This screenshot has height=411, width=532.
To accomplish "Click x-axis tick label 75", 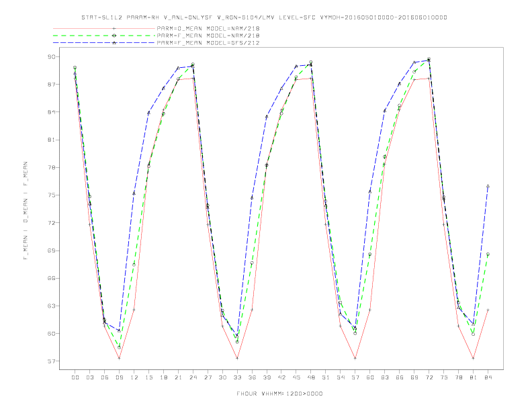I will (x=444, y=377).
